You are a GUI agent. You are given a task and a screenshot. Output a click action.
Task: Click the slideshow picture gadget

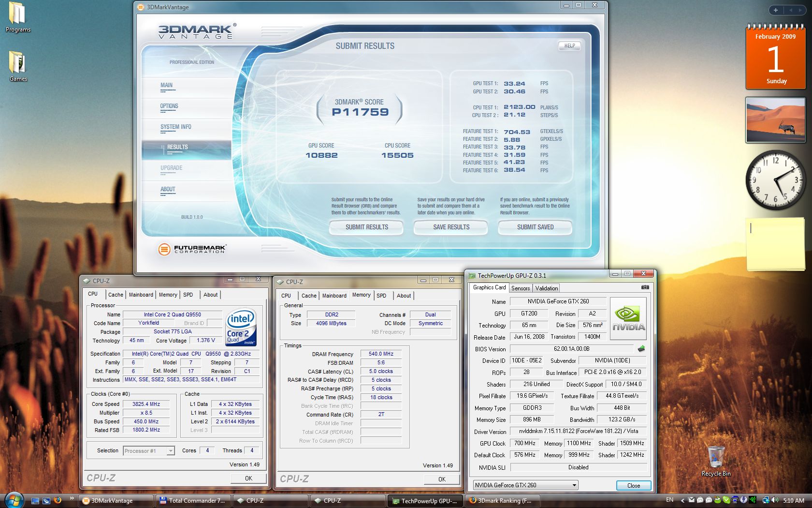775,120
